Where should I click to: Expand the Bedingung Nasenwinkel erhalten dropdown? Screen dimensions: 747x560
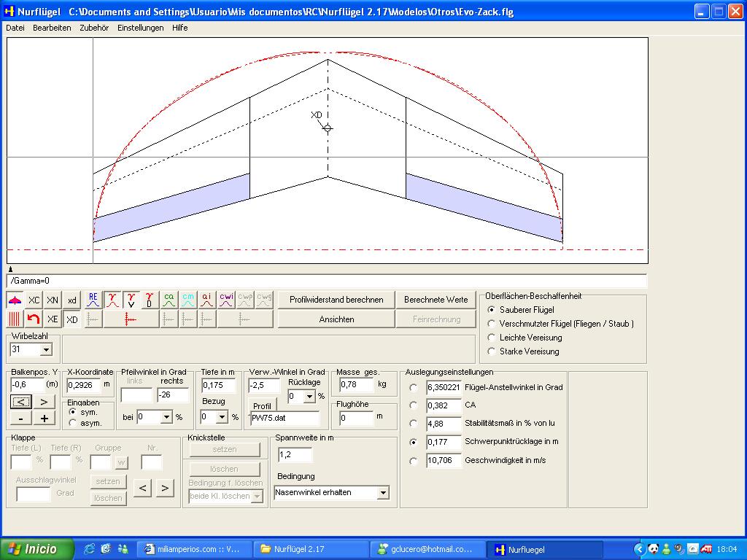[x=383, y=493]
